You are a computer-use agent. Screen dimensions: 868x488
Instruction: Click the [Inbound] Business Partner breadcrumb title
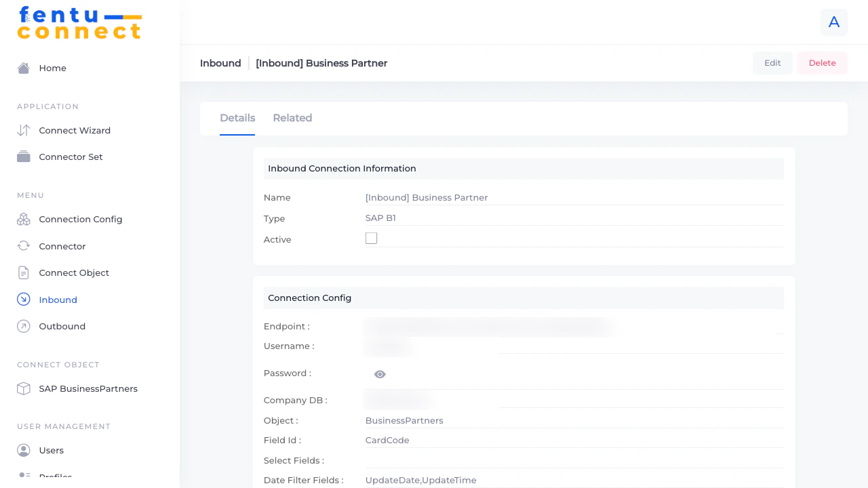pyautogui.click(x=321, y=63)
